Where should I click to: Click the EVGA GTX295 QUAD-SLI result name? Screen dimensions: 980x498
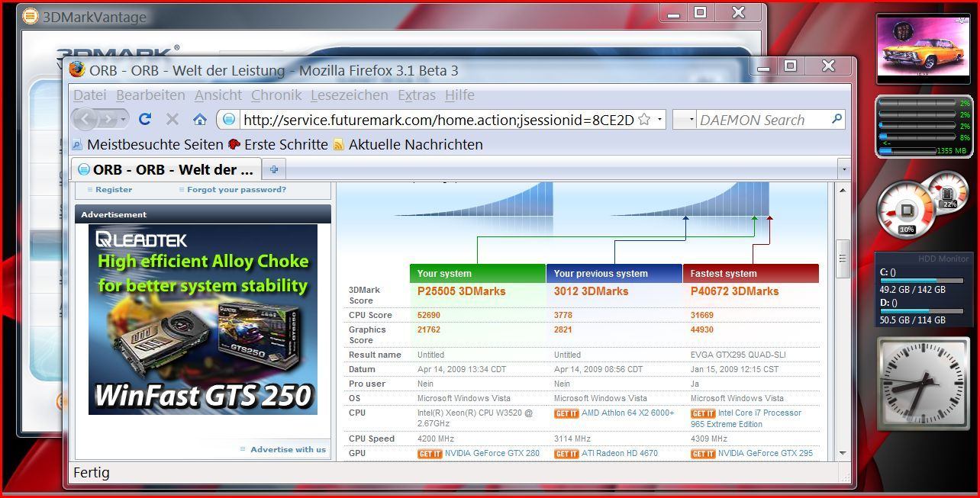(738, 355)
